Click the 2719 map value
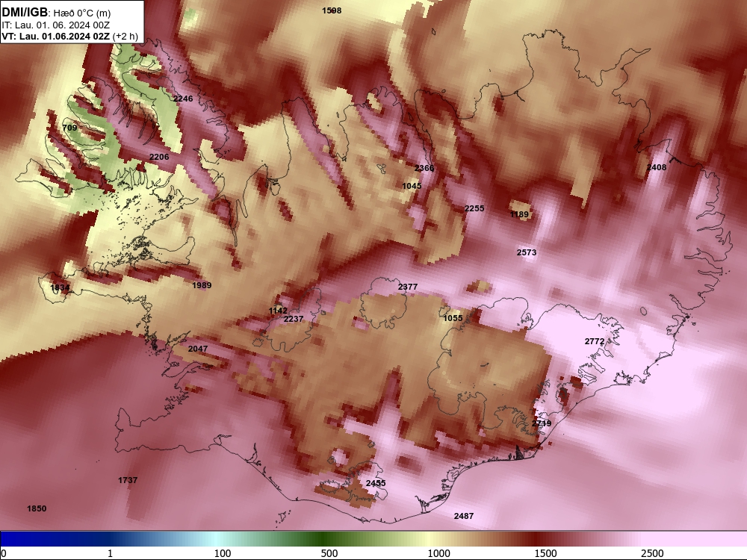This screenshot has height=560, width=747. click(x=541, y=423)
